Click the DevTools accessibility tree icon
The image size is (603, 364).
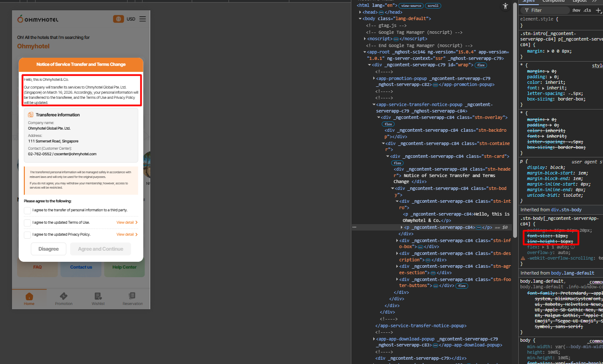[x=505, y=6]
